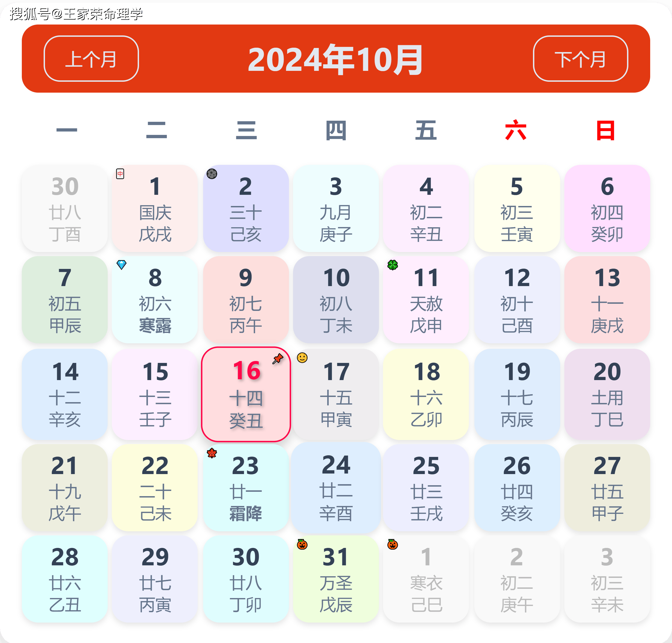Select October 25 廿三 壬戌 date
This screenshot has width=672, height=643.
[x=426, y=488]
